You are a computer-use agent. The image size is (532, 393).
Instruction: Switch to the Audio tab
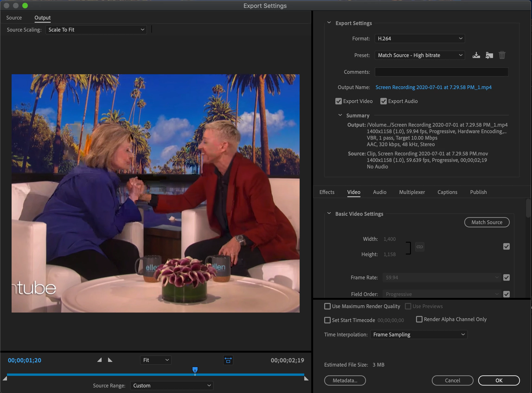[379, 192]
